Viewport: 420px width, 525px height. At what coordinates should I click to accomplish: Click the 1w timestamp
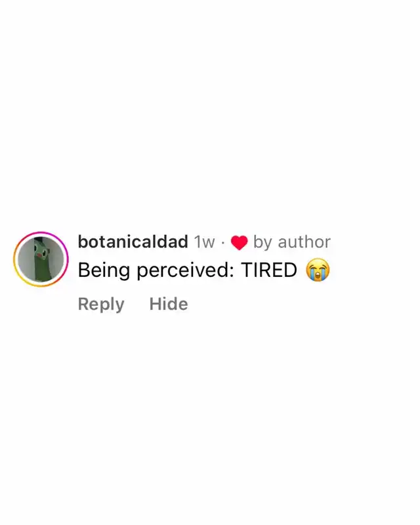pyautogui.click(x=204, y=242)
